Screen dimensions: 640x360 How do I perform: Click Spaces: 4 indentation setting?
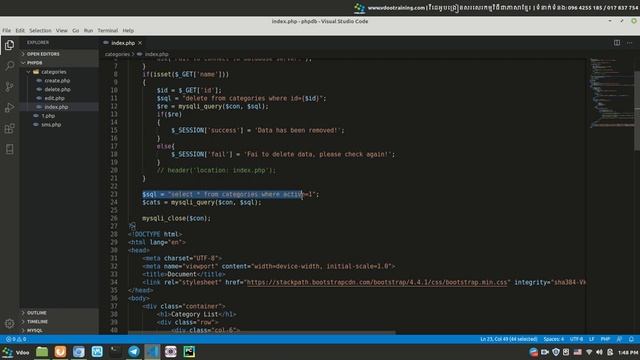click(553, 339)
